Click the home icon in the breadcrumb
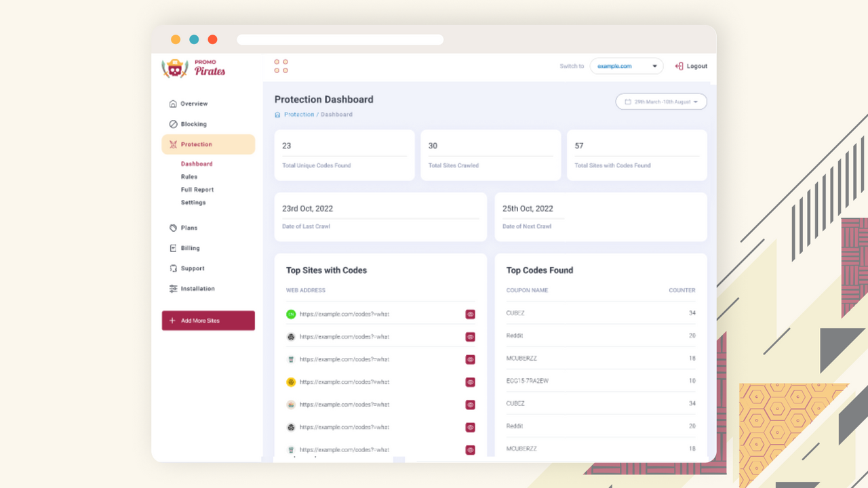Screen dimensions: 868x488 (277, 114)
